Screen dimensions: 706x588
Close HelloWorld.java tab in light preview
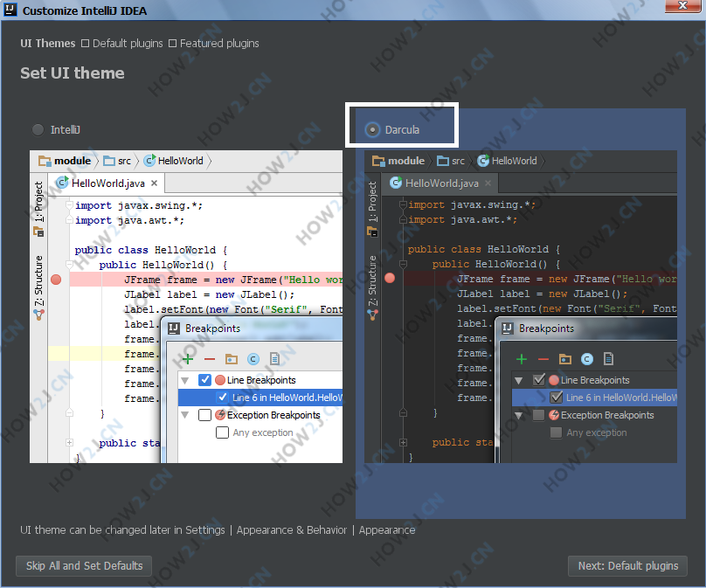(x=155, y=183)
